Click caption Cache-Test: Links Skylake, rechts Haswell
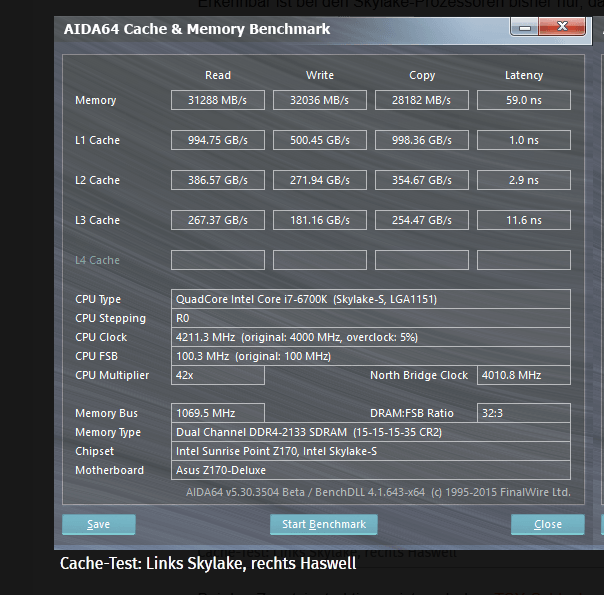 click(x=208, y=563)
